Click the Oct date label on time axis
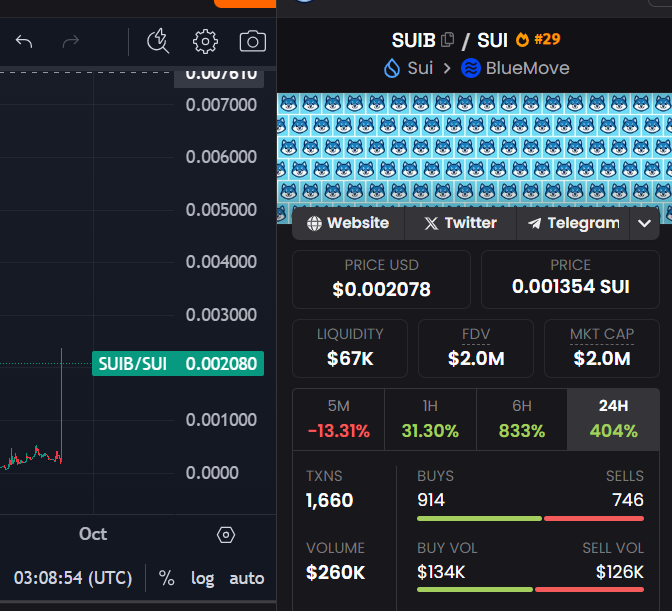 tap(93, 534)
